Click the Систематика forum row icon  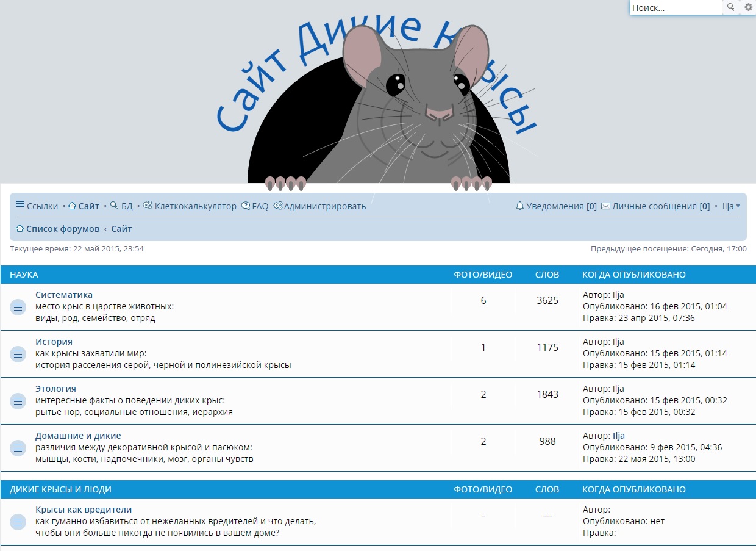pos(18,307)
